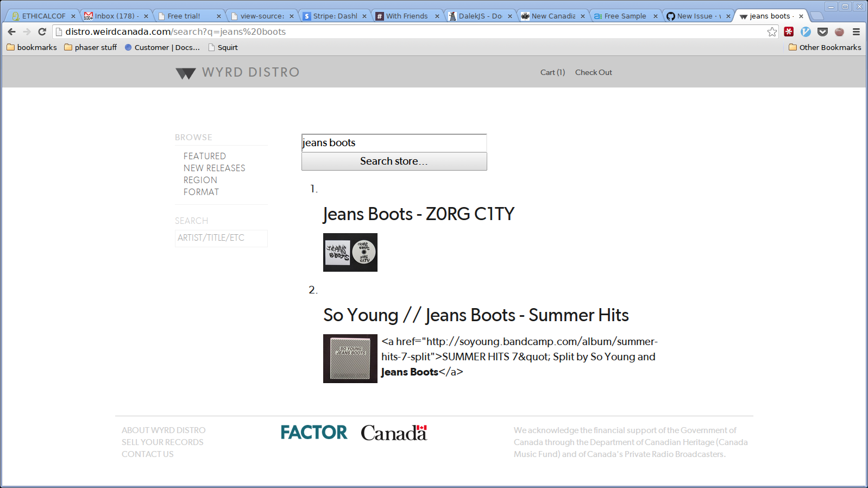Focus the ARTIST/TITLE/ETC sidebar search field
Screen dimensions: 868x488
tap(221, 238)
